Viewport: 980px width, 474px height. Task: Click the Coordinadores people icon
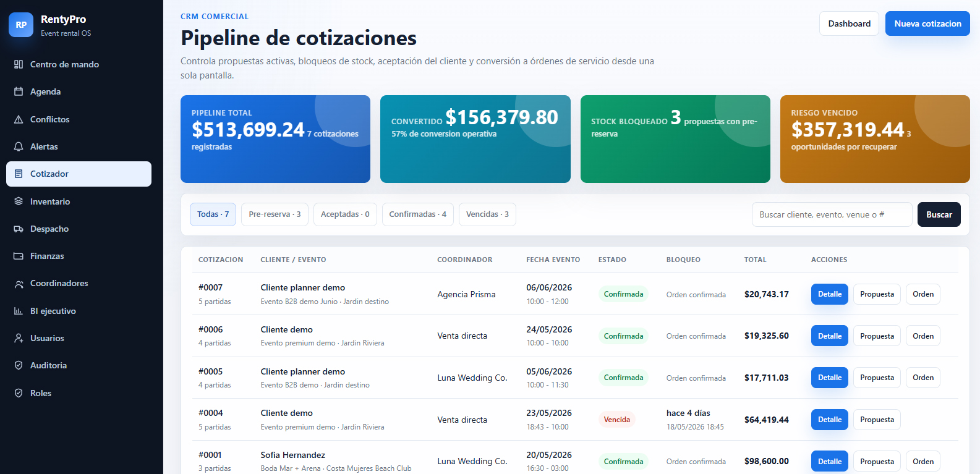19,283
